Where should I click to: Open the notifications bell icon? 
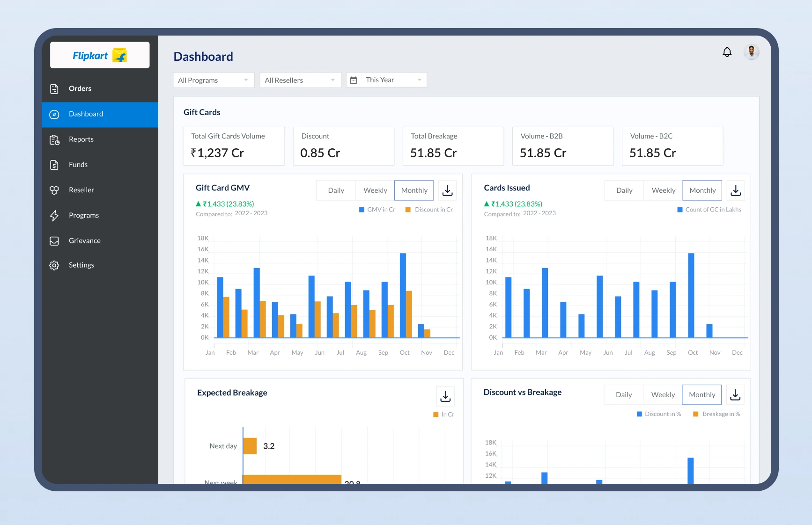tap(727, 52)
